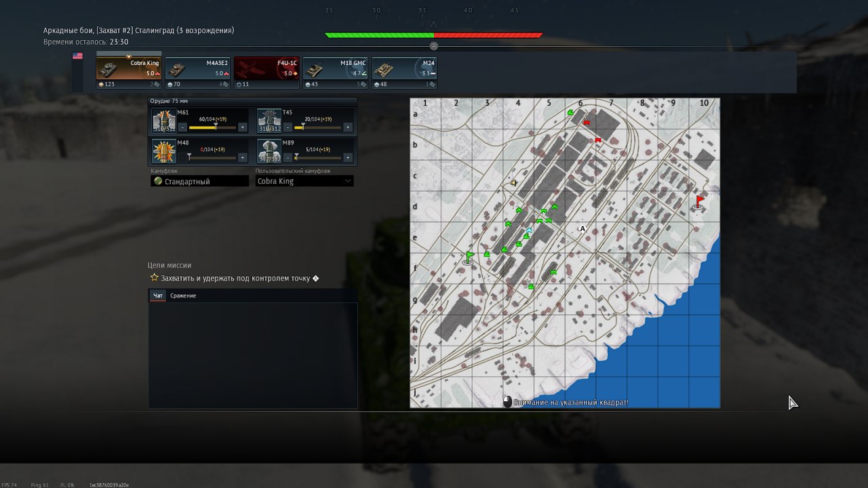Click the upper red enemy tank marker
The image size is (868, 488).
(x=587, y=123)
